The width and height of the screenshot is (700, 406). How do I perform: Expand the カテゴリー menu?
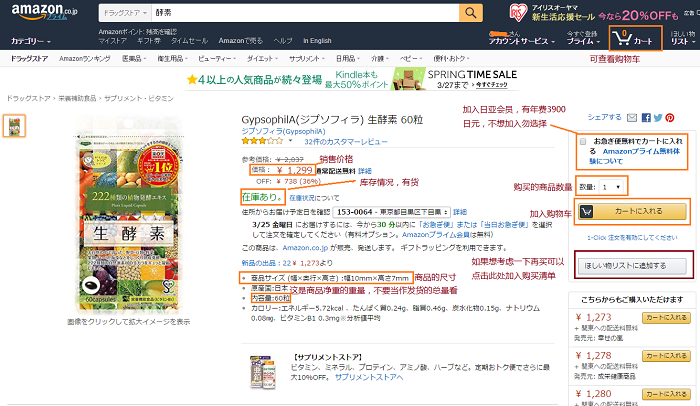pos(31,41)
